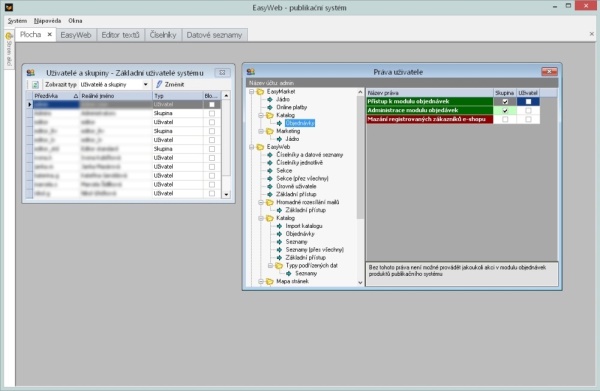Click the arrow icon beside Seznamy (přes všechny)

coord(279,250)
